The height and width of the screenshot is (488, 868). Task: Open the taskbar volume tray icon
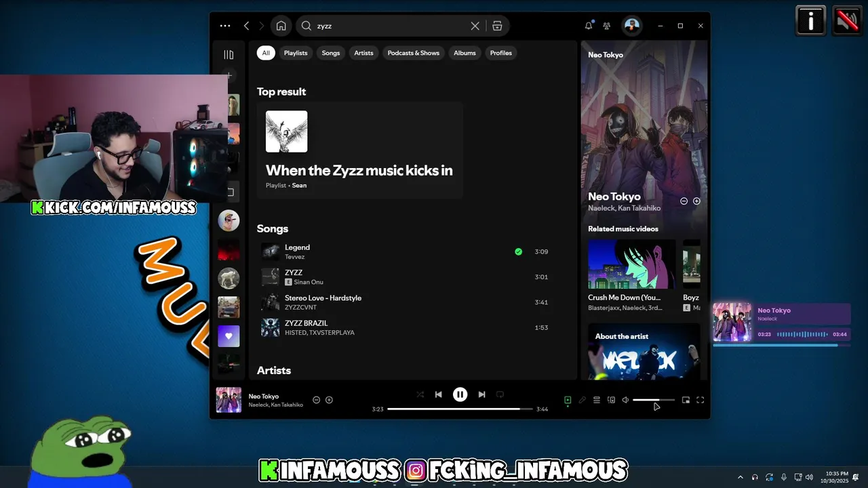tap(809, 477)
